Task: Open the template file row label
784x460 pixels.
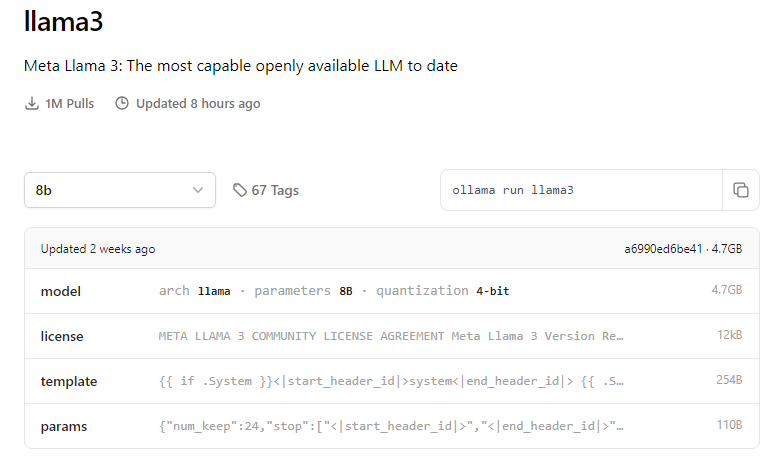Action: pyautogui.click(x=69, y=381)
